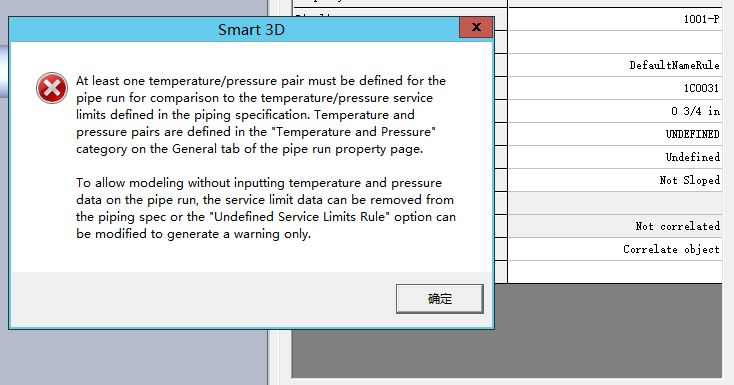This screenshot has width=734, height=385.
Task: Click the temperature/pressure error message text
Action: point(265,157)
